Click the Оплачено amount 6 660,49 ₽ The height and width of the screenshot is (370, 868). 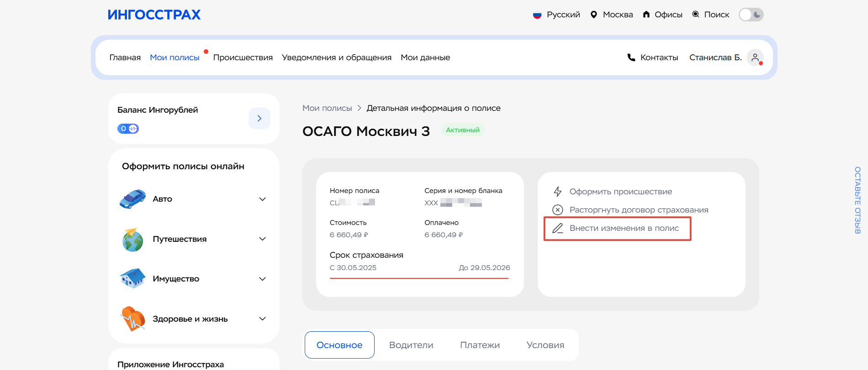pyautogui.click(x=444, y=235)
